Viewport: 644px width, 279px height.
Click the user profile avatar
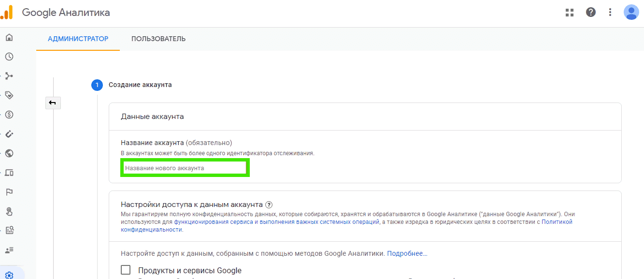pyautogui.click(x=631, y=12)
